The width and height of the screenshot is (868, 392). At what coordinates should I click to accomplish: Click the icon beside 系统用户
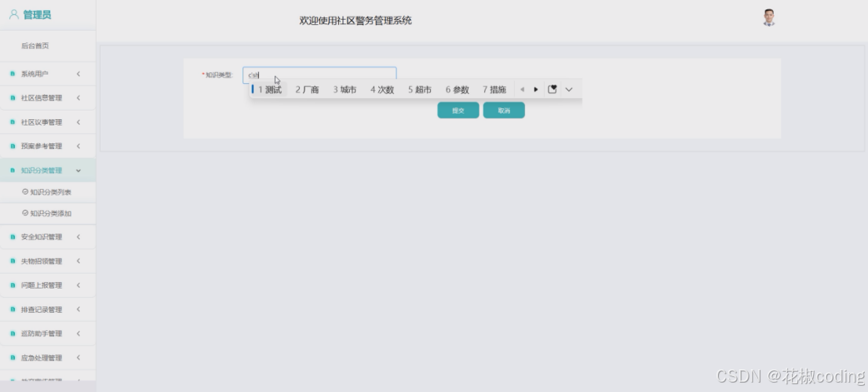(x=13, y=74)
